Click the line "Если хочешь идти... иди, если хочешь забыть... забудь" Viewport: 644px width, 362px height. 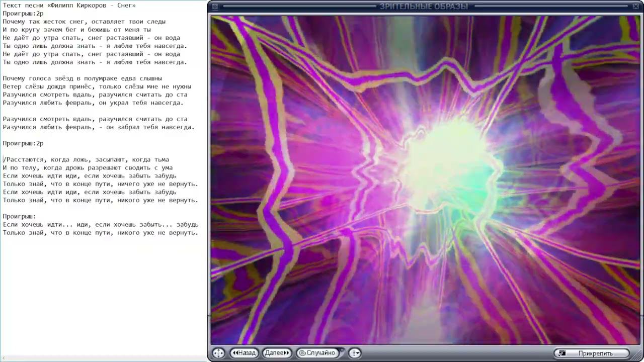(101, 224)
